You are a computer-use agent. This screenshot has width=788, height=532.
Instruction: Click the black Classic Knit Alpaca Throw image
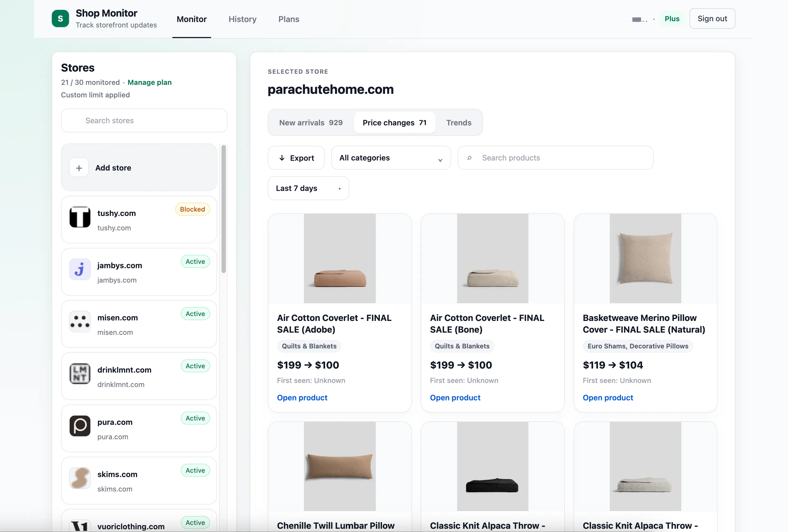[x=493, y=466]
